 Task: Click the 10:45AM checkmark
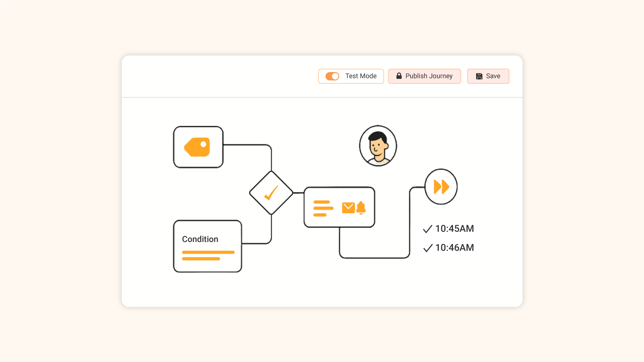click(x=427, y=229)
